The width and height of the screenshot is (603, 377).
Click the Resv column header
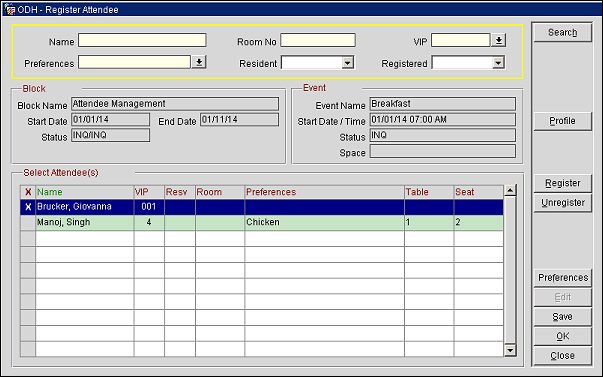click(x=180, y=192)
